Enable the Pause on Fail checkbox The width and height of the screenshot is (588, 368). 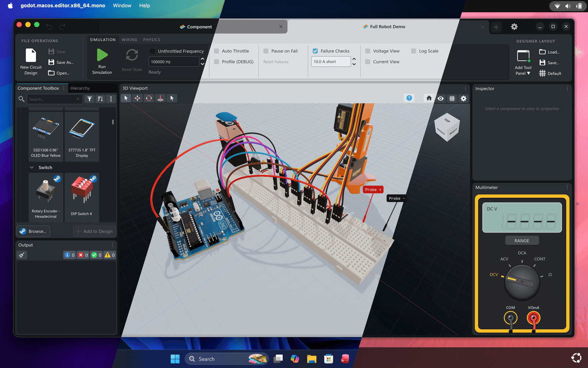click(266, 51)
